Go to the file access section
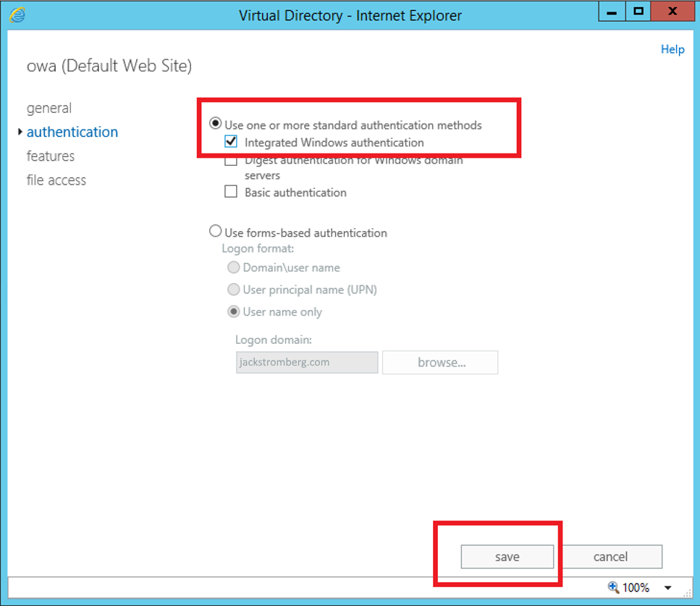 pyautogui.click(x=56, y=180)
